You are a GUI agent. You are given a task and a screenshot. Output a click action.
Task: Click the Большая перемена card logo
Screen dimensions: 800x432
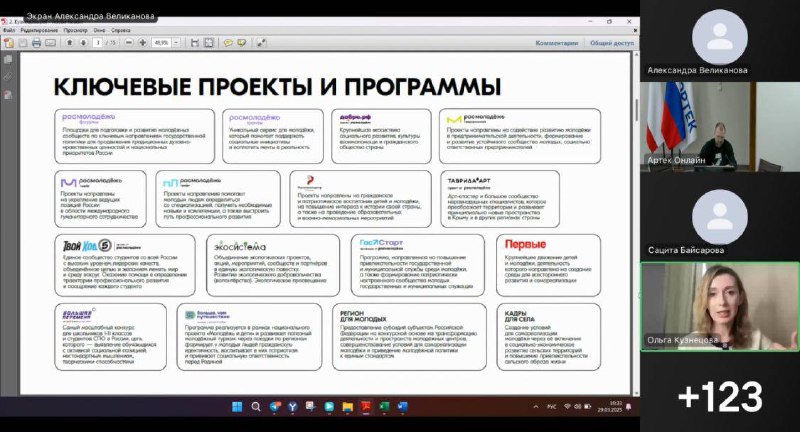(x=78, y=314)
